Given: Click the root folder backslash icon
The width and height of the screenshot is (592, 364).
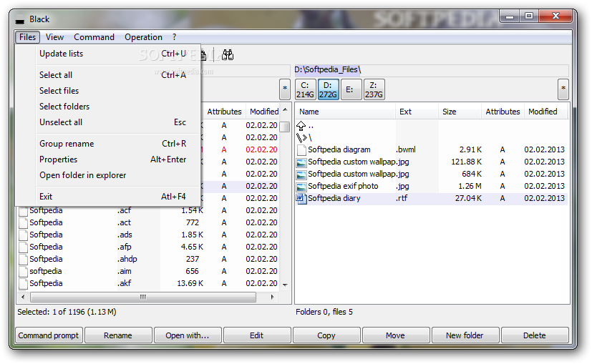Looking at the screenshot, I should coord(301,138).
